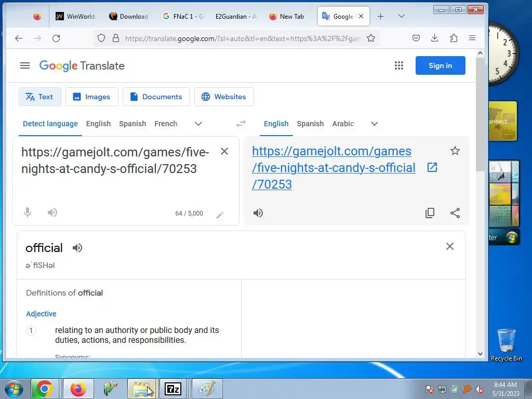Share the translation
This screenshot has height=399, width=532.
(x=455, y=212)
